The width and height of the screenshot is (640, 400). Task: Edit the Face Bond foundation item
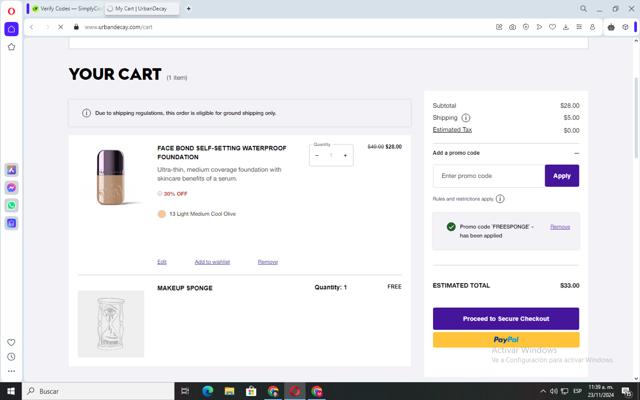162,262
